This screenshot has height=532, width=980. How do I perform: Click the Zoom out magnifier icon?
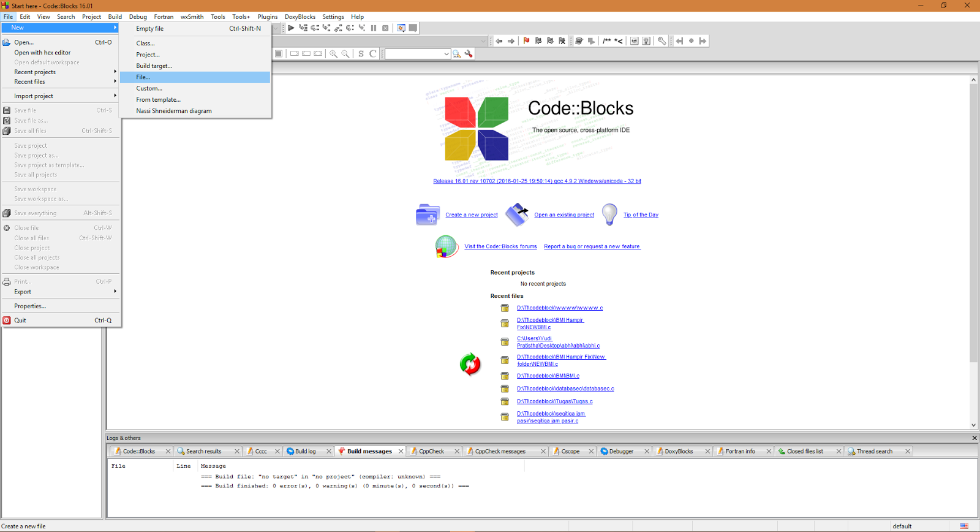point(345,54)
